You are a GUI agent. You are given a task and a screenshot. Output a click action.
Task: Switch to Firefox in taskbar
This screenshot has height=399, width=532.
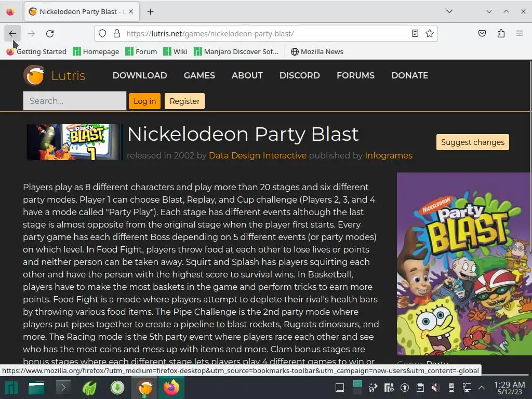point(171,388)
